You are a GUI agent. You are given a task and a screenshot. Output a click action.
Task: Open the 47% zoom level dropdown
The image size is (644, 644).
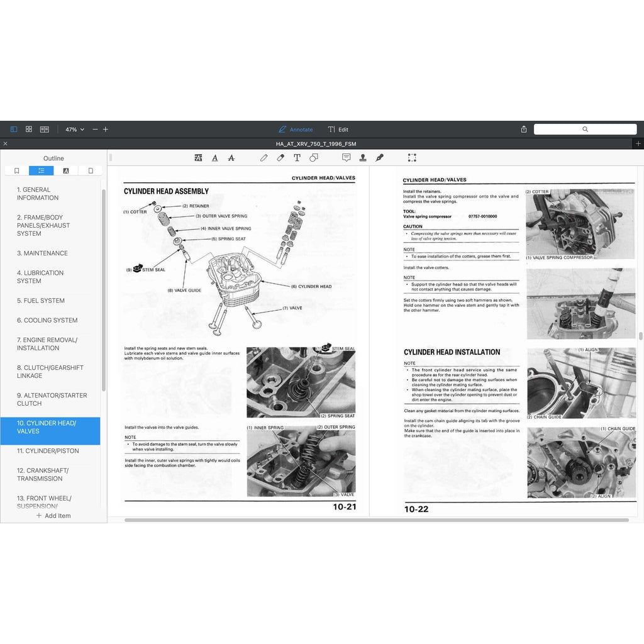click(x=75, y=130)
